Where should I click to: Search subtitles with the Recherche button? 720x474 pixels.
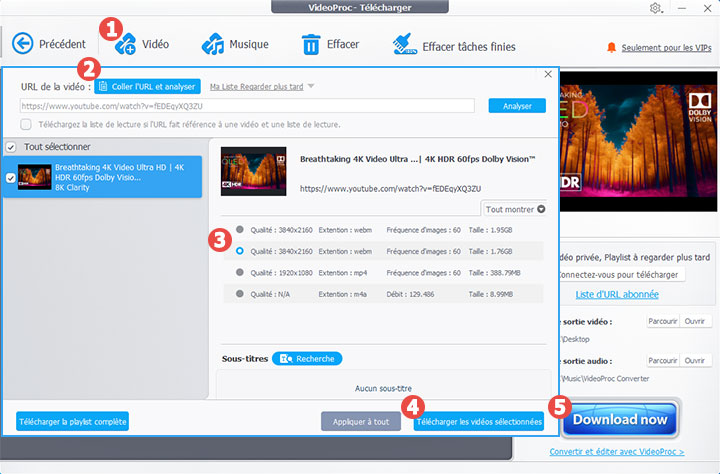pyautogui.click(x=307, y=359)
